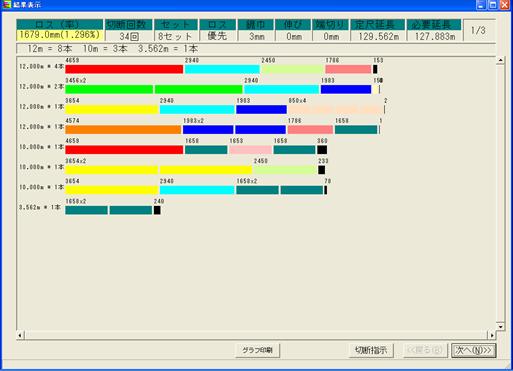Screen dimensions: 513x371
Task: Click the black 240 remainder block
Action: click(x=157, y=210)
